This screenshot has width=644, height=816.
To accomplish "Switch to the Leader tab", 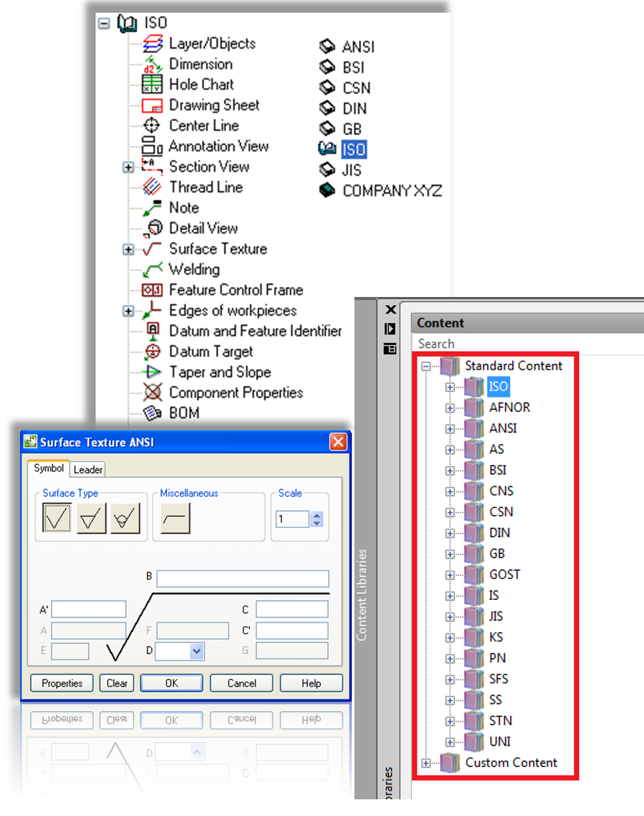I will pos(87,470).
